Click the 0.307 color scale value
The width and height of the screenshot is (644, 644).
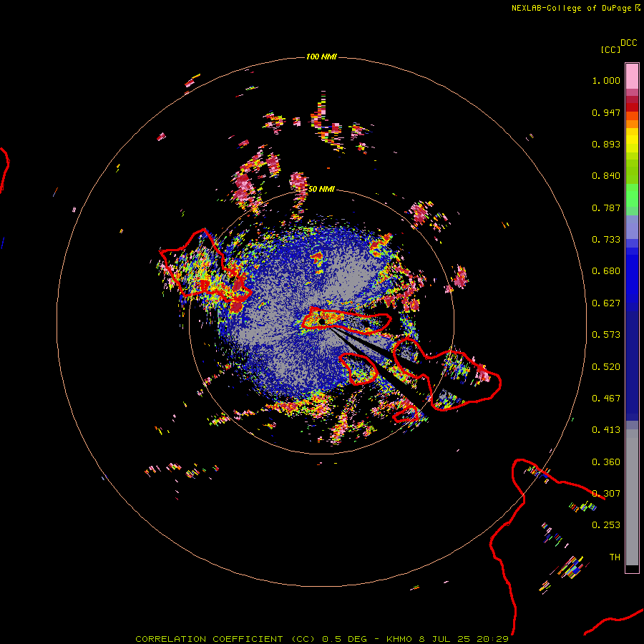(606, 494)
